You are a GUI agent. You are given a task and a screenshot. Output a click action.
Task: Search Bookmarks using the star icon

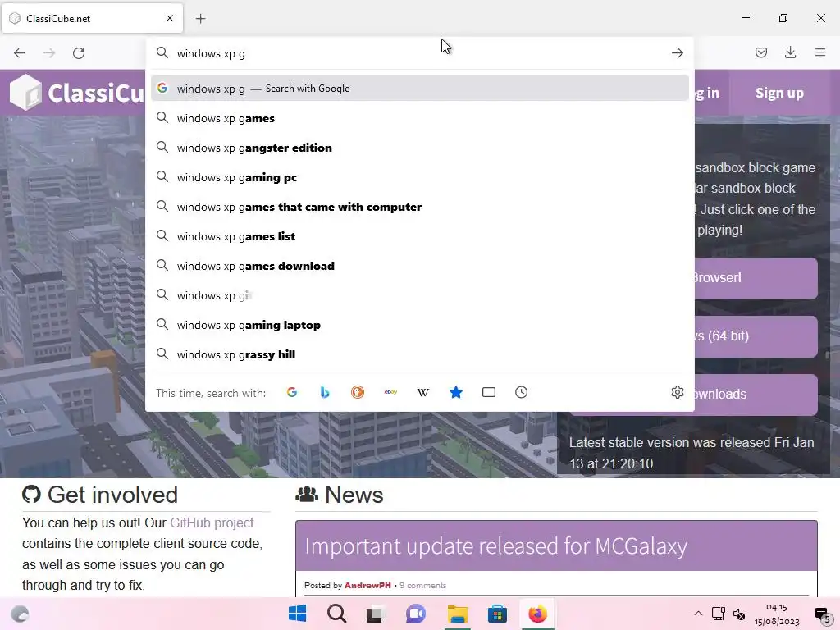point(456,393)
